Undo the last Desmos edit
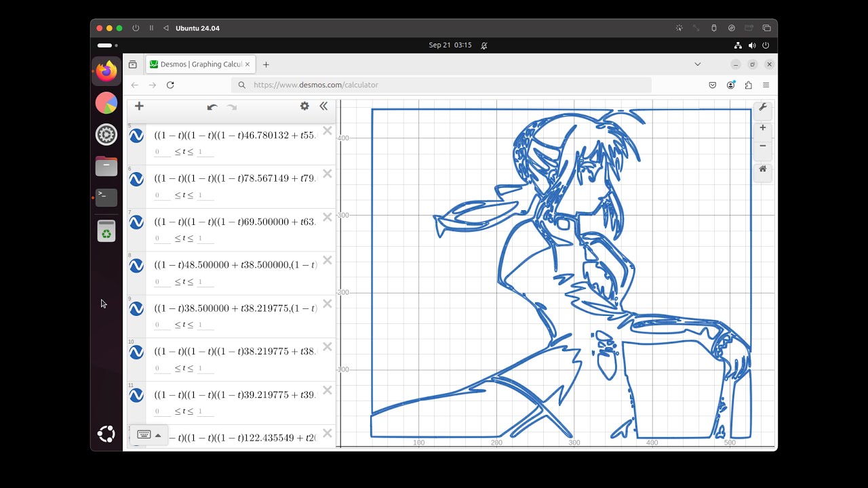The image size is (868, 488). (x=212, y=107)
